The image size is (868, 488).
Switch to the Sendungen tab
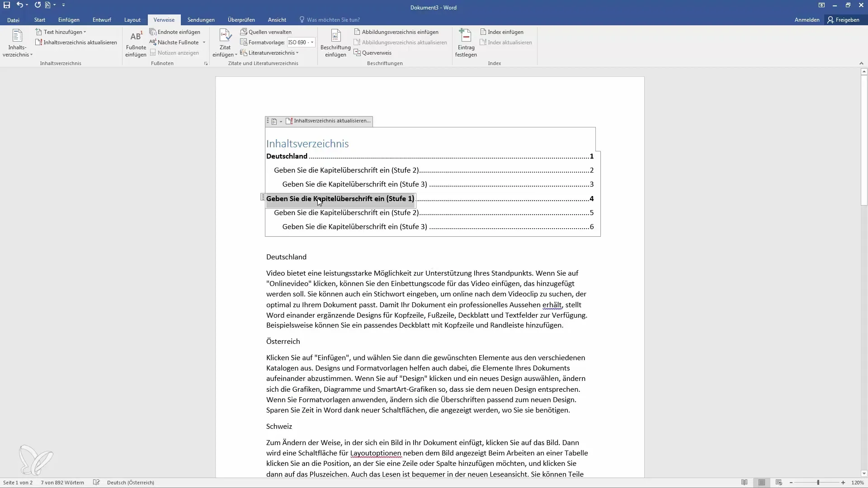click(201, 20)
